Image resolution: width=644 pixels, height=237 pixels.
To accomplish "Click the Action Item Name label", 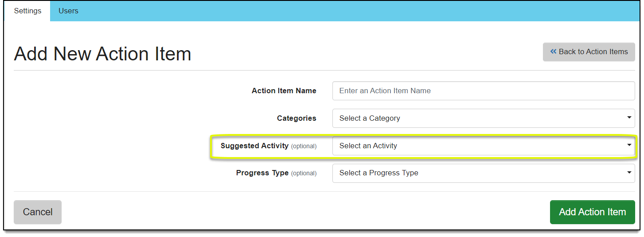I will 284,91.
